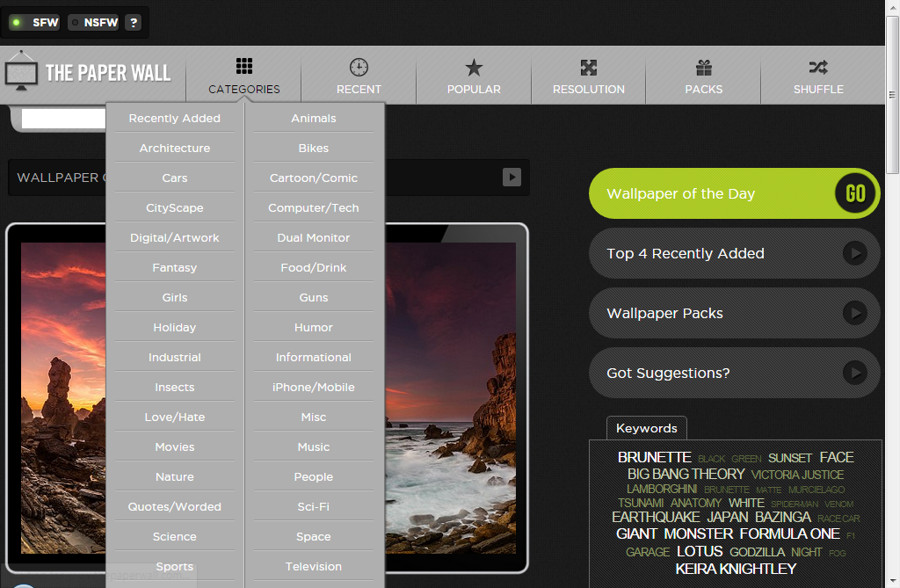The image size is (900, 588).
Task: Select Quotes/Worded category
Action: pyautogui.click(x=174, y=506)
